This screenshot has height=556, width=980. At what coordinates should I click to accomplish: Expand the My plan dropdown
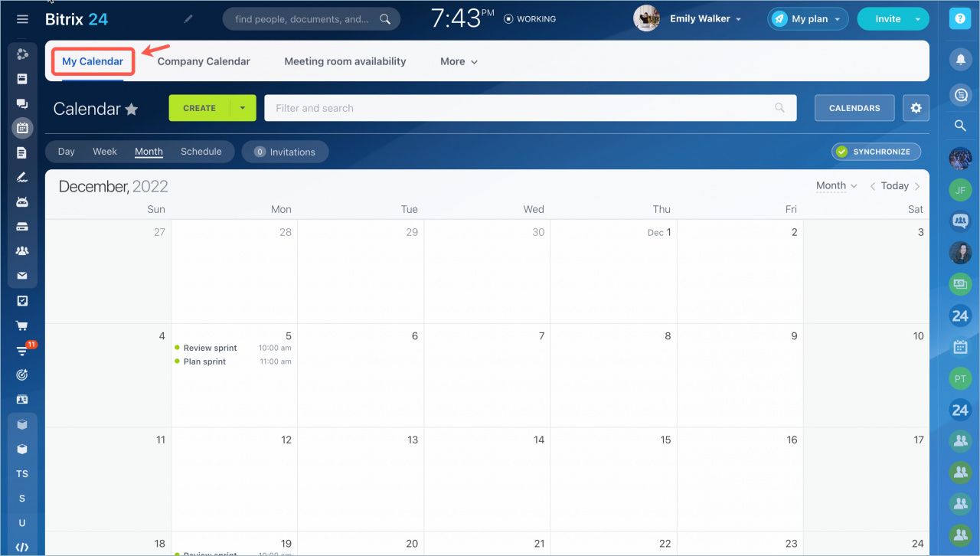[808, 19]
